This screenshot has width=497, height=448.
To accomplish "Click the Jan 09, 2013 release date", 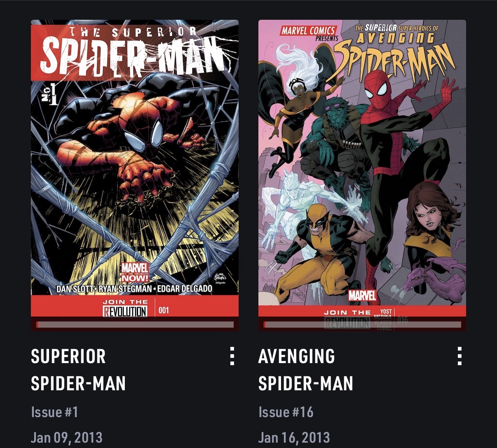I will click(67, 437).
